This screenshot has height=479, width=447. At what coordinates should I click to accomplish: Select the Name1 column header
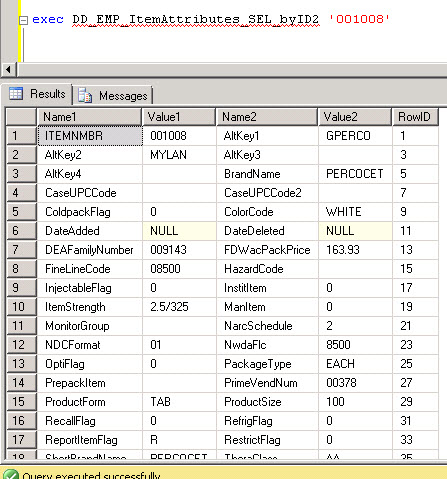coord(89,117)
